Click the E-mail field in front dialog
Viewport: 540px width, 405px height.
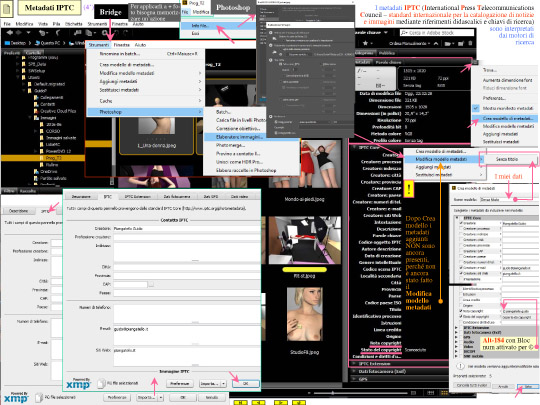click(187, 334)
